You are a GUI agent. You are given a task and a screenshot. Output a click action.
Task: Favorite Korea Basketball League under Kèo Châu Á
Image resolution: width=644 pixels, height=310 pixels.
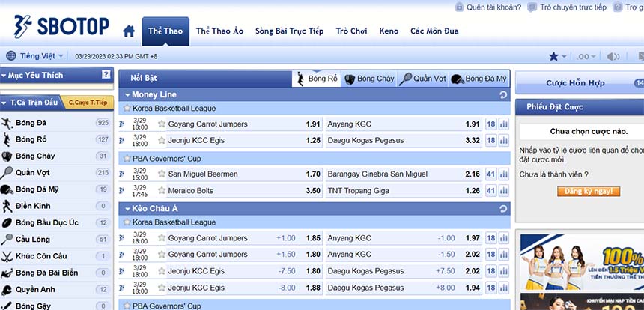(x=127, y=222)
